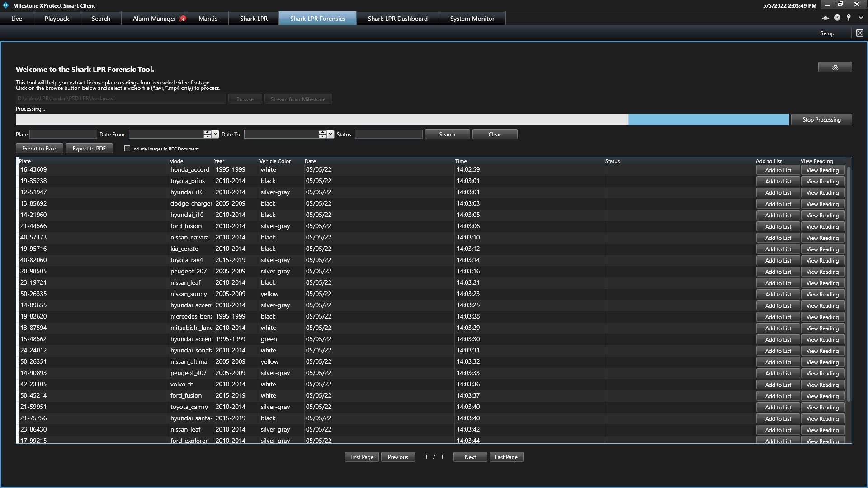Click the Date To input field
The height and width of the screenshot is (488, 868).
281,134
